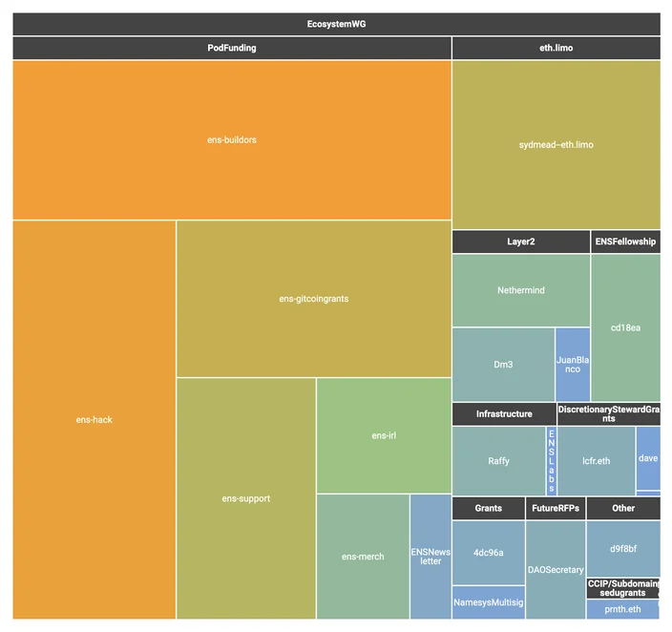The image size is (672, 632).
Task: Open the Layer2 group header
Action: (521, 242)
